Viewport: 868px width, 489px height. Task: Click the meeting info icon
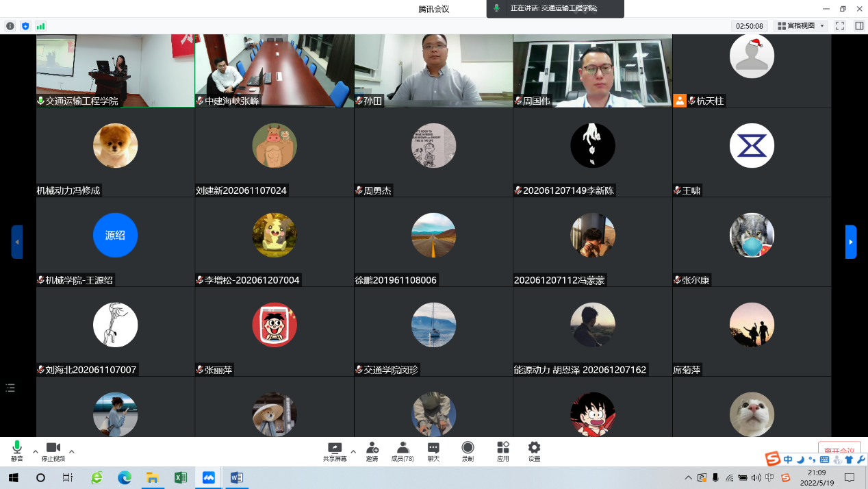click(10, 26)
